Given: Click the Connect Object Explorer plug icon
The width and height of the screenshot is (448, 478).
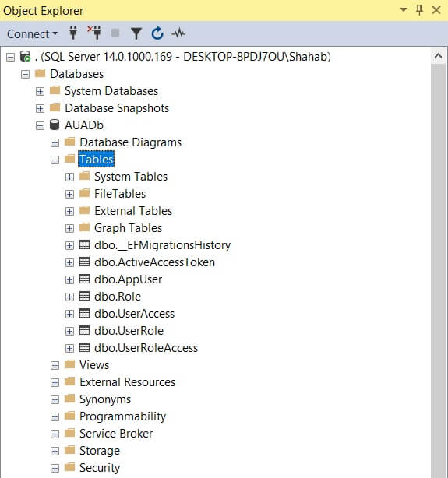Looking at the screenshot, I should (73, 33).
